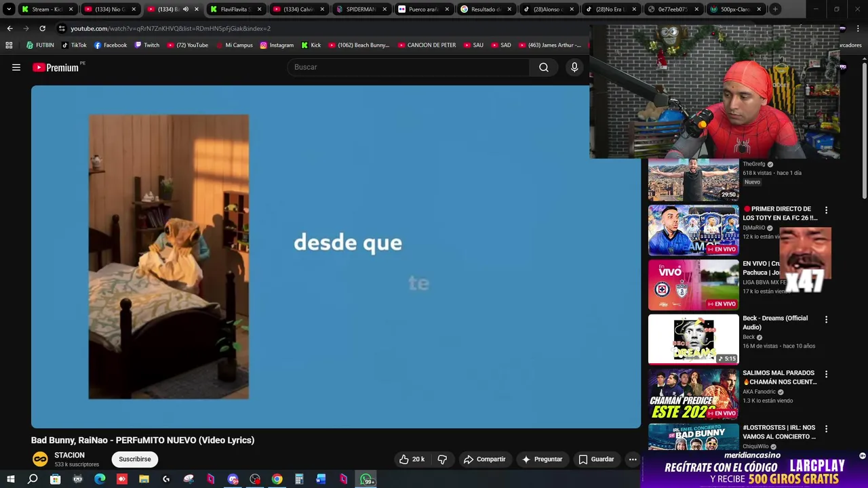The width and height of the screenshot is (868, 488).
Task: Focus the Buscar search field
Action: point(409,67)
